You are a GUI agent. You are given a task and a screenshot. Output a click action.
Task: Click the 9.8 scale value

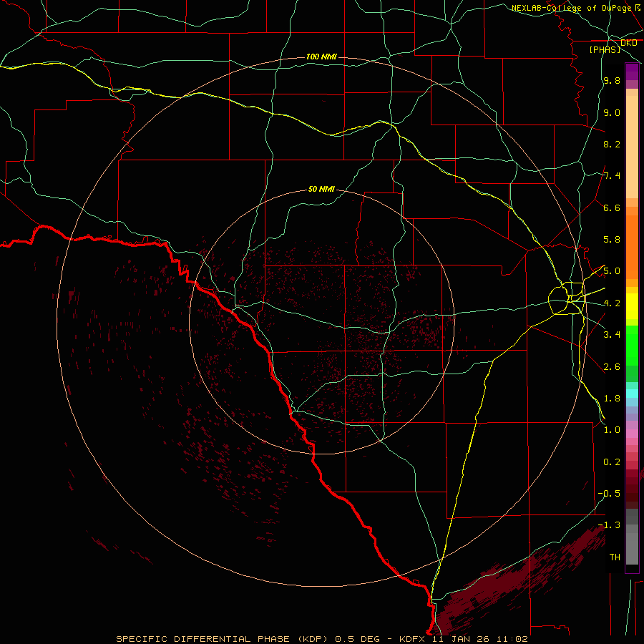click(x=612, y=81)
